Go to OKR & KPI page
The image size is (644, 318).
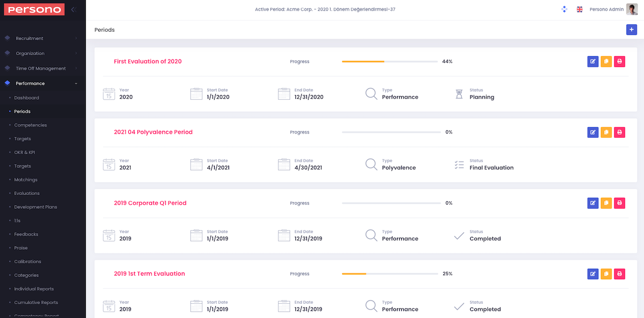[x=25, y=152]
